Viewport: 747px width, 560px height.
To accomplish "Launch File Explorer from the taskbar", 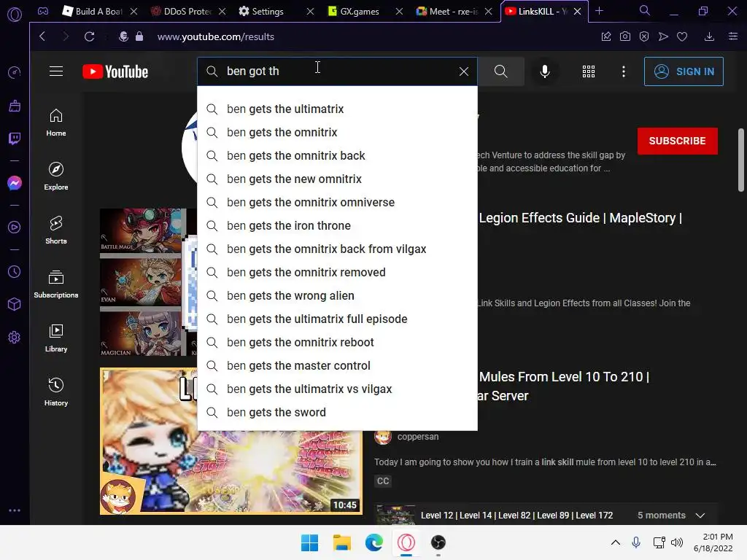I will [341, 542].
